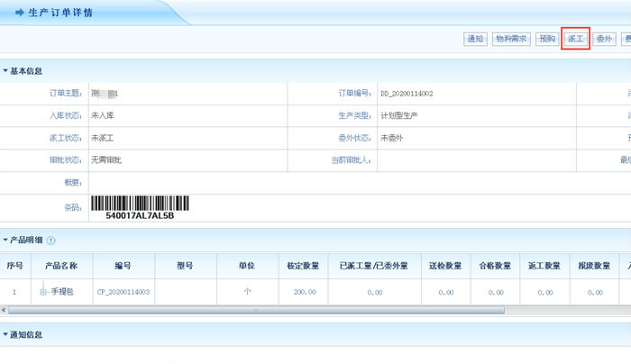Click the 派工 (dispatch) button
The image size is (631, 364).
pyautogui.click(x=575, y=39)
